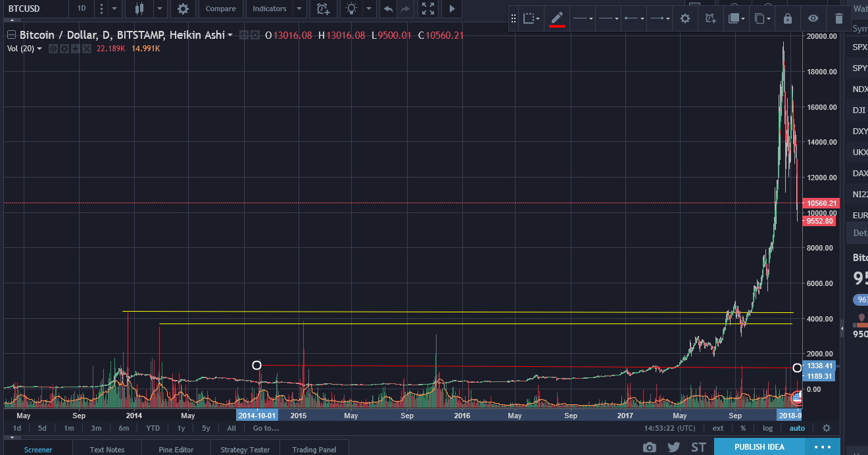
Task: Click the Compare button
Action: tap(220, 9)
